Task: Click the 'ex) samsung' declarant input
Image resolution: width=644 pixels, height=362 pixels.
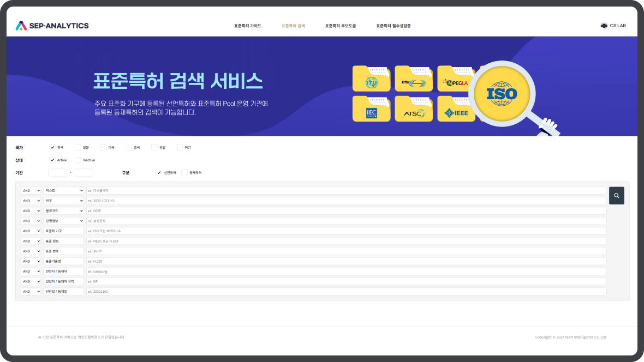Action: 346,271
